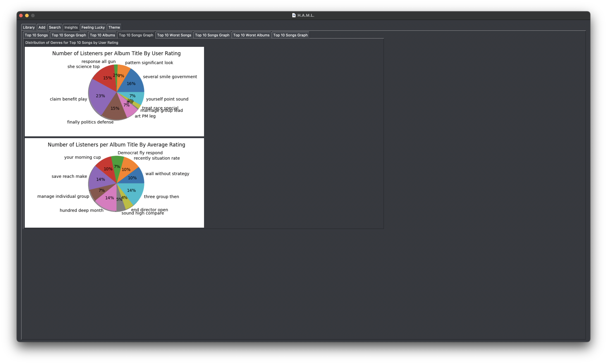The height and width of the screenshot is (364, 607).
Task: Select the Insights tab
Action: tap(71, 27)
